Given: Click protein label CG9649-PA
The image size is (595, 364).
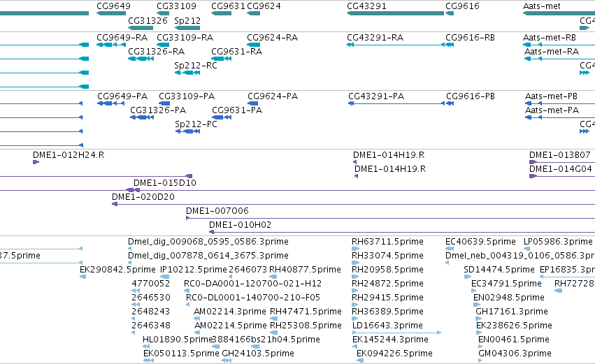Looking at the screenshot, I should (122, 96).
